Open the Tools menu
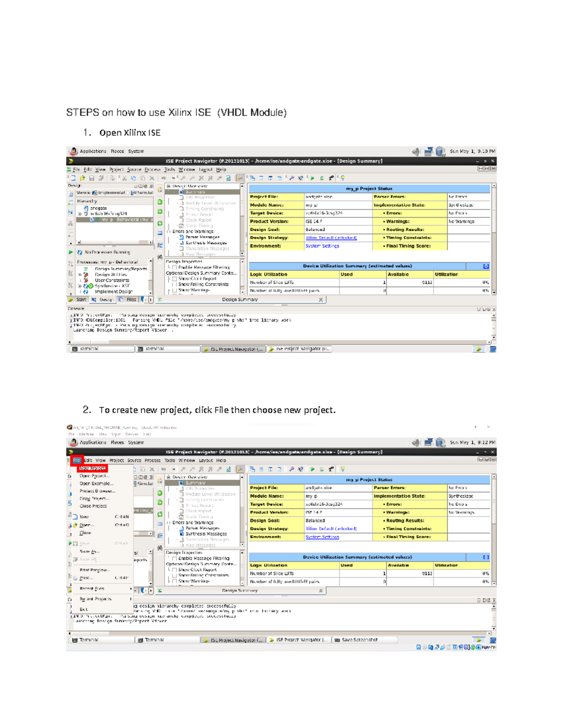 pos(169,169)
